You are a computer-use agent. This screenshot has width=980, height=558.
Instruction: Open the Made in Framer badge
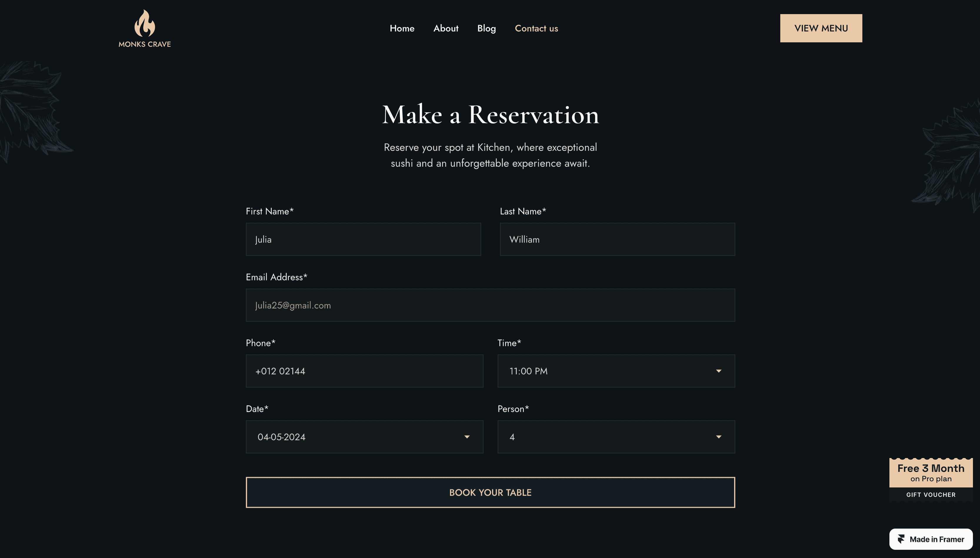point(936,539)
